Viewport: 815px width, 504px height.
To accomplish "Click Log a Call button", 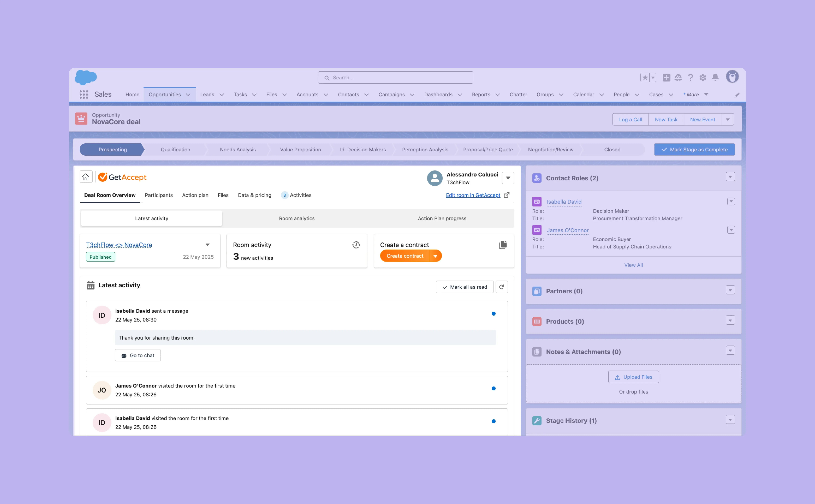I will (630, 120).
